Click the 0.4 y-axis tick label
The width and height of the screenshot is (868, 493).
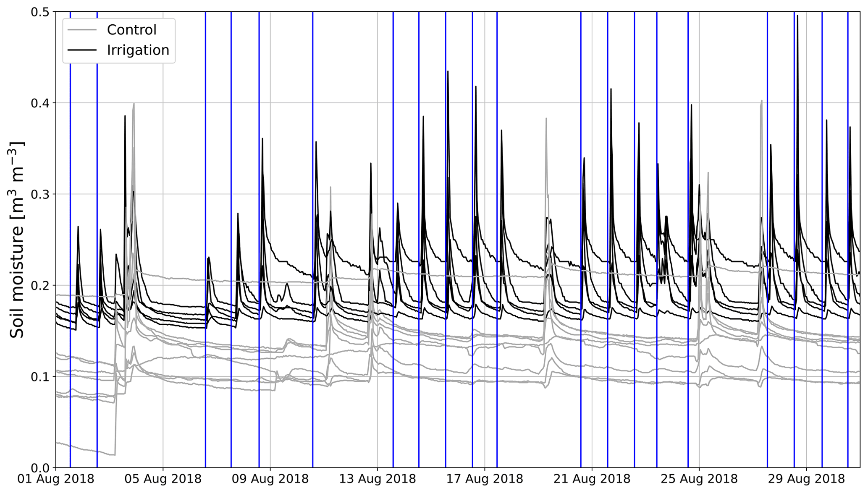click(x=40, y=103)
